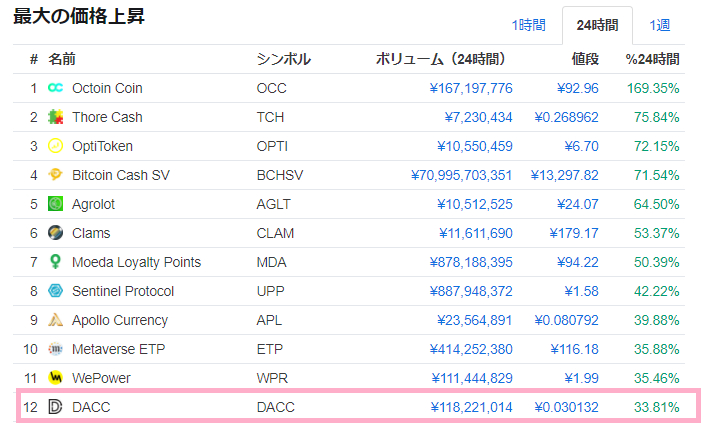Click the Clams coin icon
Screen dimensions: 719x426
point(56,233)
